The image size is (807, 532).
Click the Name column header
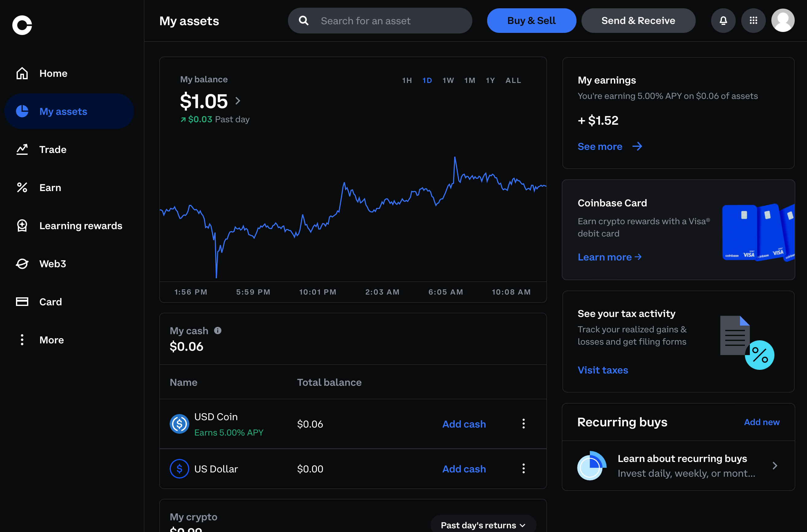[x=183, y=382]
